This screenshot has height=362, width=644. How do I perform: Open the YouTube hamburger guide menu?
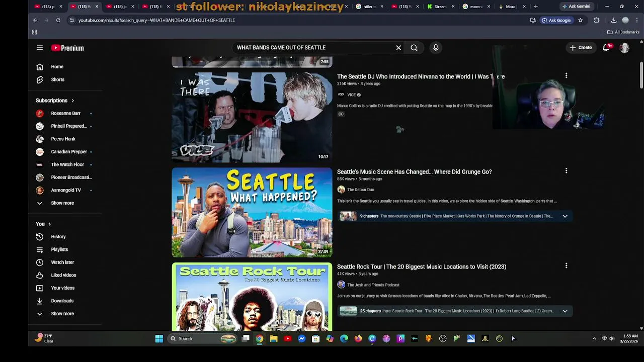[x=40, y=48]
